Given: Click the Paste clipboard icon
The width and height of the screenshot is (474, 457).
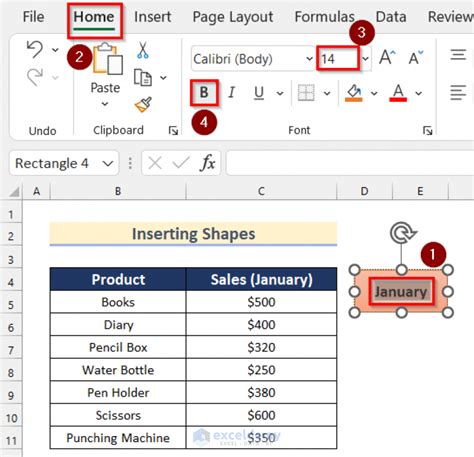Looking at the screenshot, I should [108, 59].
